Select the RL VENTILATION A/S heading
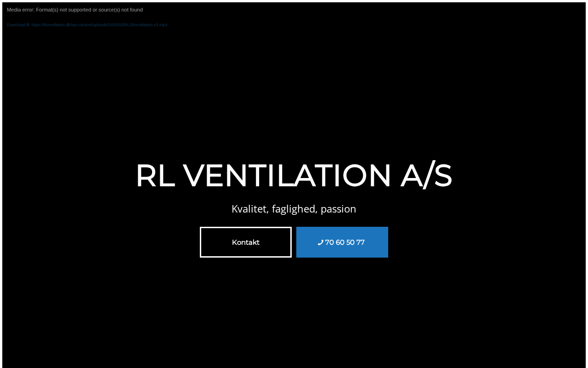This screenshot has height=368, width=588. click(x=294, y=175)
